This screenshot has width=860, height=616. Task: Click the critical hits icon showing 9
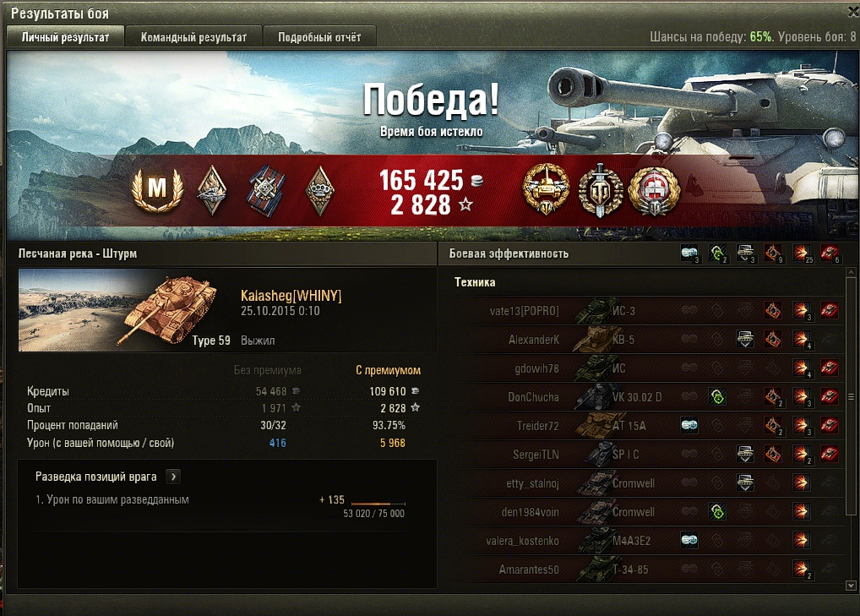tap(773, 253)
